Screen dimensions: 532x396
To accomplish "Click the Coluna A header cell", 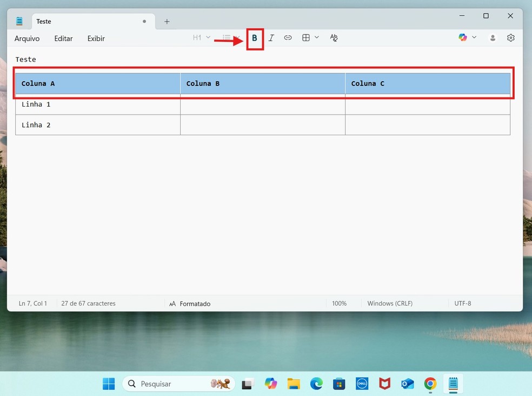I will 98,83.
